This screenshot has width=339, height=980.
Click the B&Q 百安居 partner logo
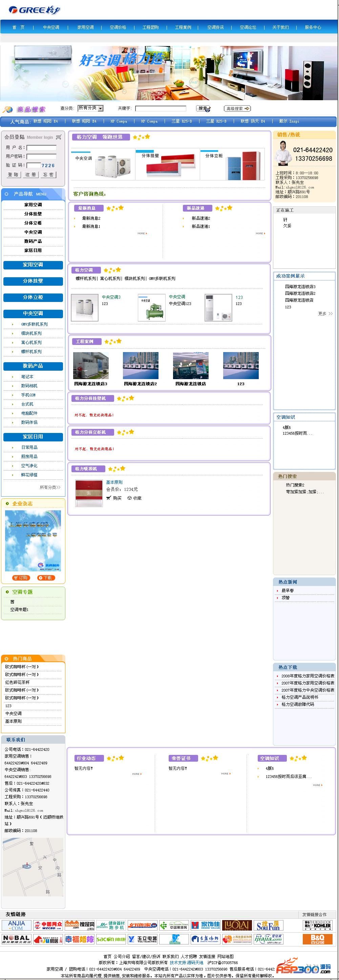coord(317,939)
